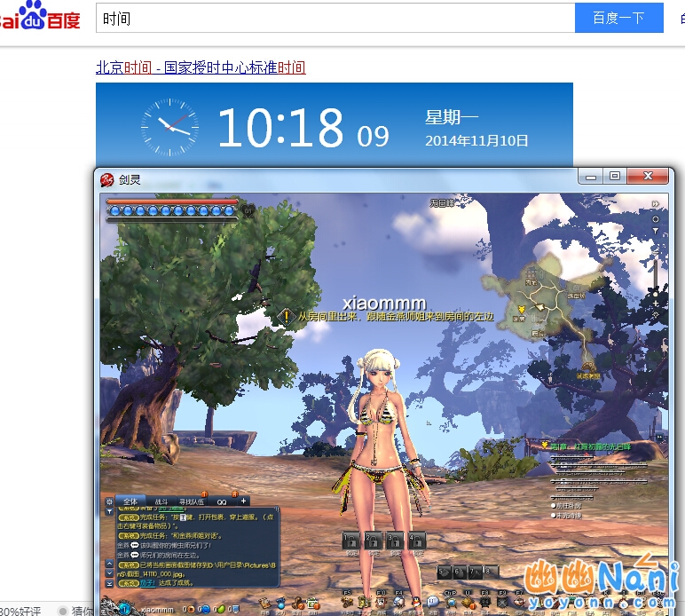The height and width of the screenshot is (616, 685).
Task: Click skill slot 6
Action: coord(460,573)
